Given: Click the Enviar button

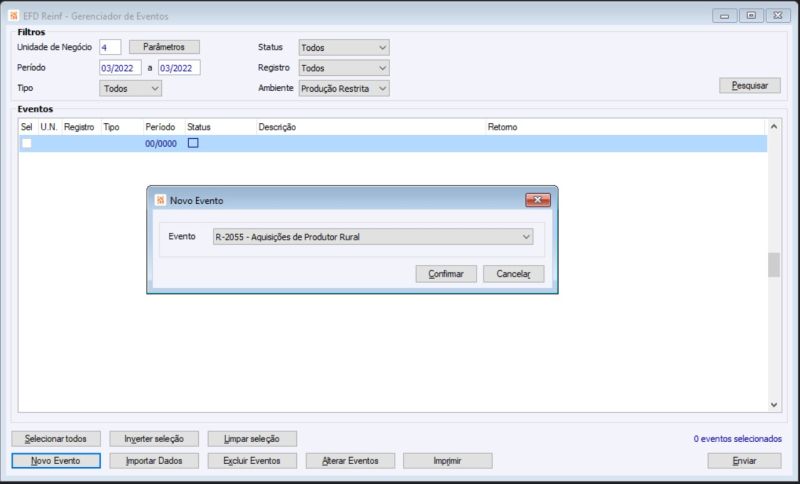Looking at the screenshot, I should click(744, 461).
